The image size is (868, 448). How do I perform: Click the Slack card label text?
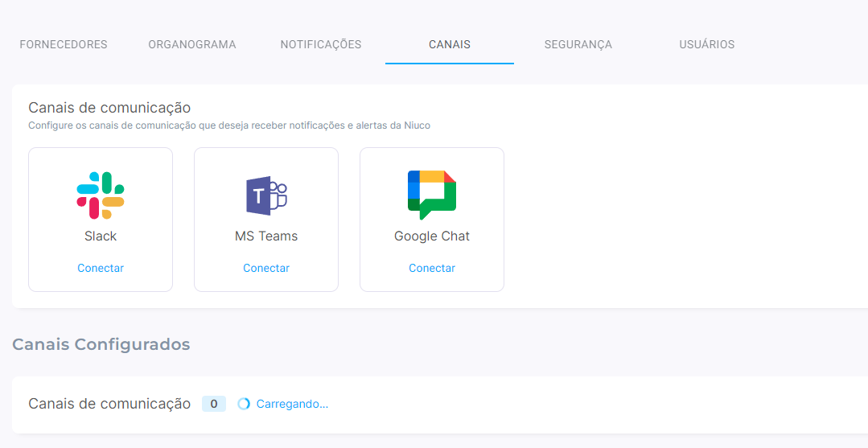tap(101, 236)
